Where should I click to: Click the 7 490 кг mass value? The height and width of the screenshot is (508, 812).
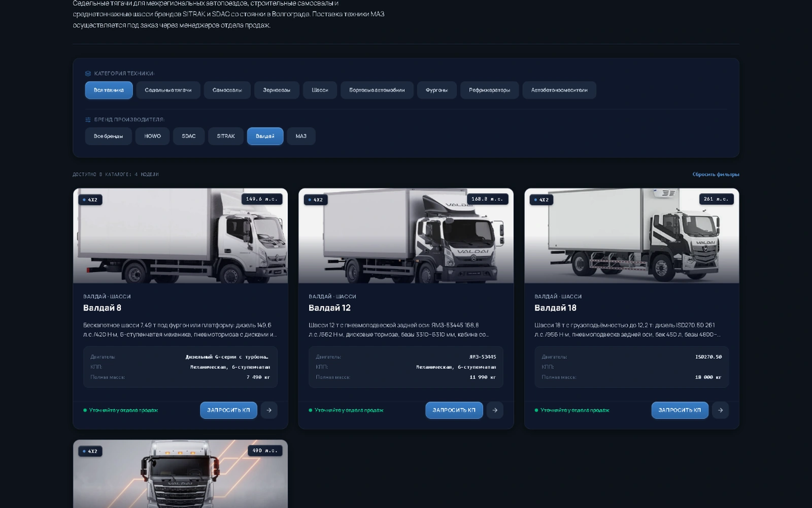coord(258,377)
